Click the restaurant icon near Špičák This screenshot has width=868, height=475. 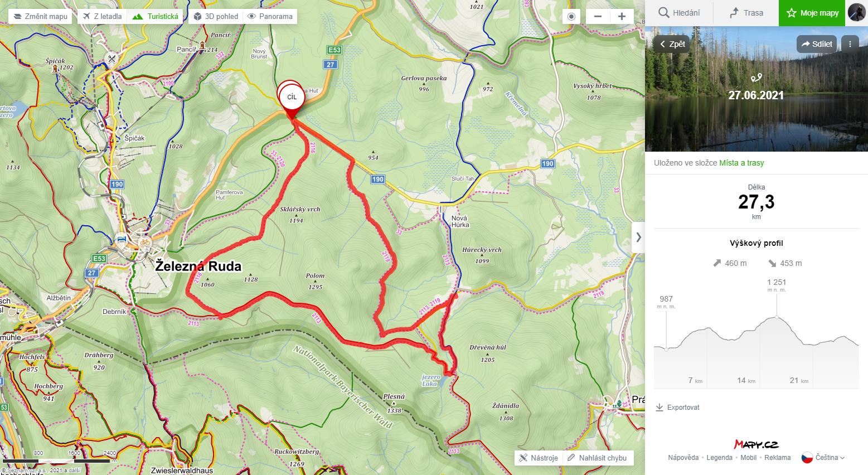click(x=112, y=58)
